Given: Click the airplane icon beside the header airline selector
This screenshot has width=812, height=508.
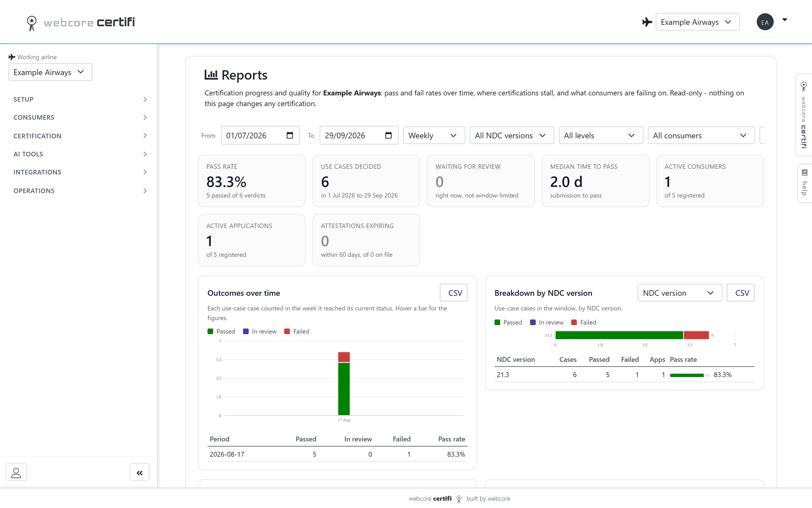Looking at the screenshot, I should [x=647, y=22].
